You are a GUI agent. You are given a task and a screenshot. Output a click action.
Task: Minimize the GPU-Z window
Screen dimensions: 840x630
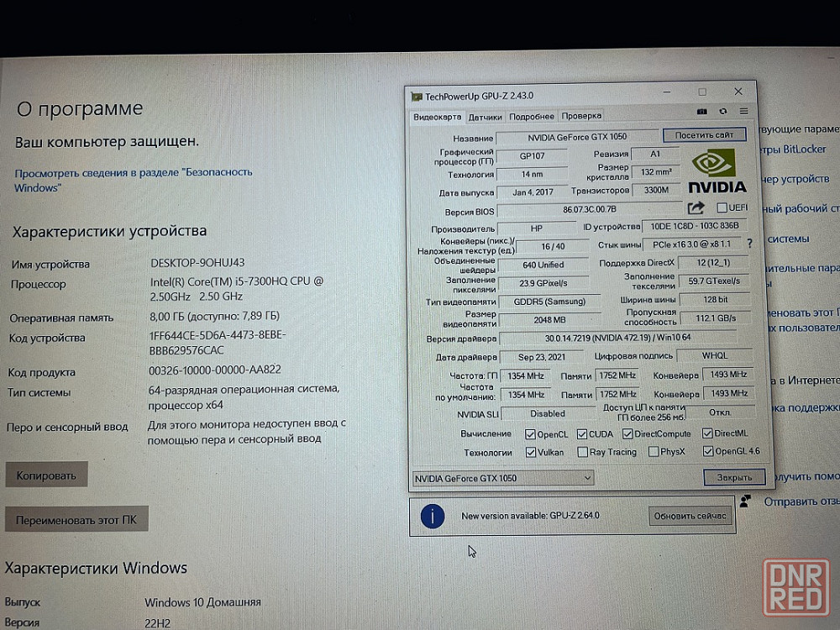click(x=667, y=92)
